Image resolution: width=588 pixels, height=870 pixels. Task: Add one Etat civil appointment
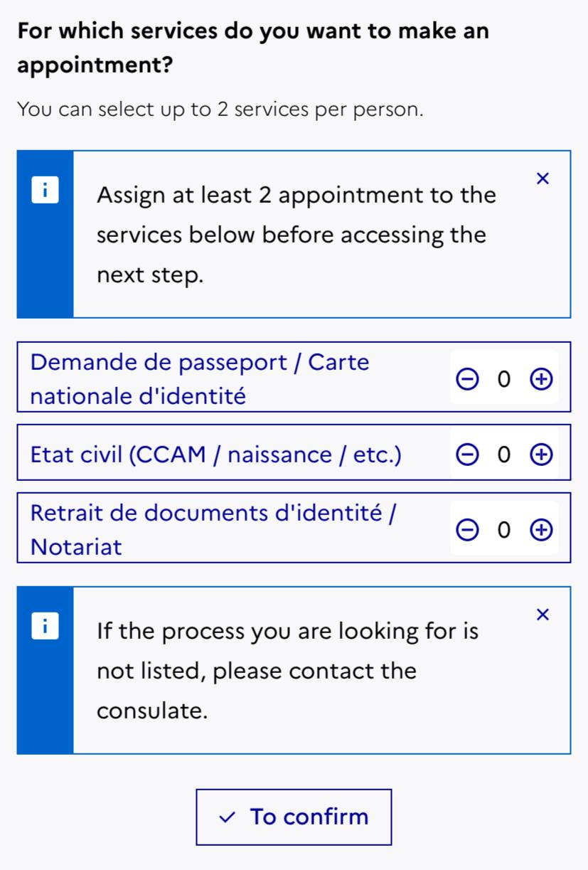tap(541, 455)
